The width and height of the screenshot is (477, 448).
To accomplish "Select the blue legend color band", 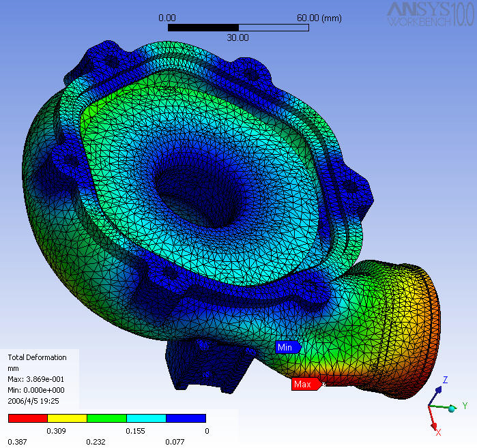I will pyautogui.click(x=186, y=418).
